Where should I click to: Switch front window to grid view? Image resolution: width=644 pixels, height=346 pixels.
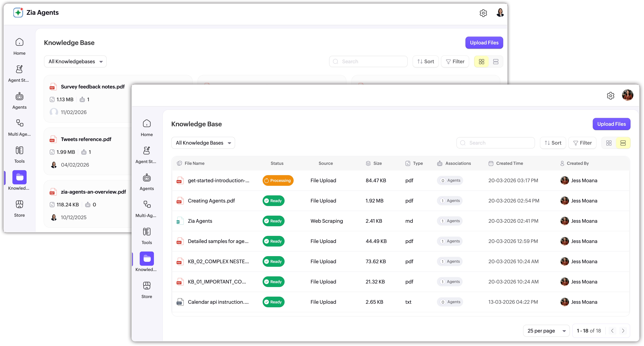tap(609, 143)
